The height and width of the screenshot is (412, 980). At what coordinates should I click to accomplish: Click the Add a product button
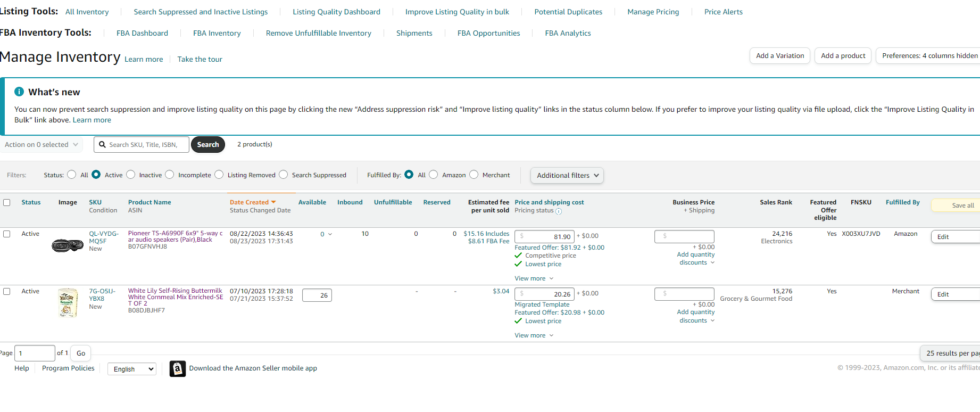pos(843,56)
